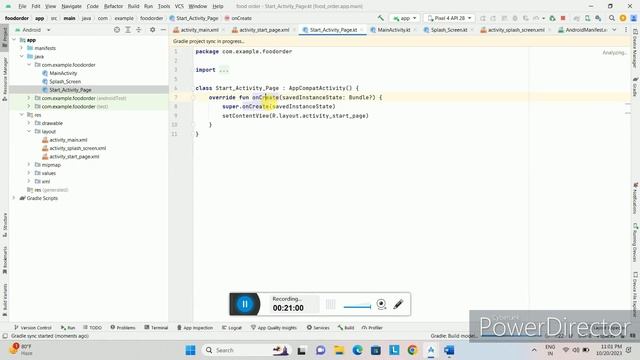
Task: Open the Pixel 4 API 28 device dropdown
Action: tap(449, 18)
